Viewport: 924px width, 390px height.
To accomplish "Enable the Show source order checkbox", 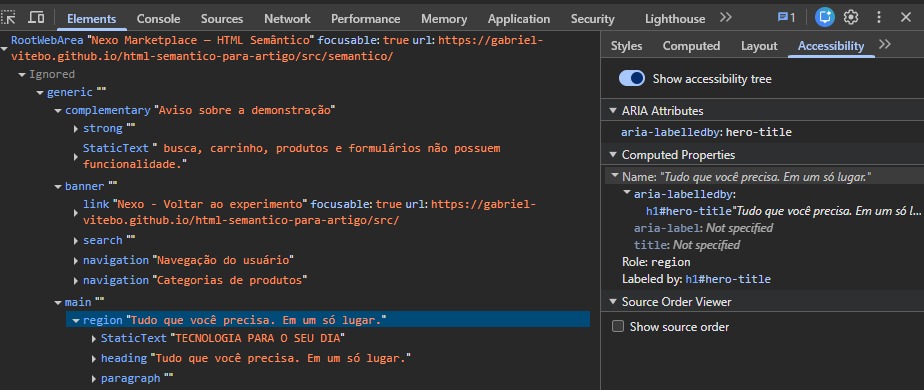I will [618, 326].
